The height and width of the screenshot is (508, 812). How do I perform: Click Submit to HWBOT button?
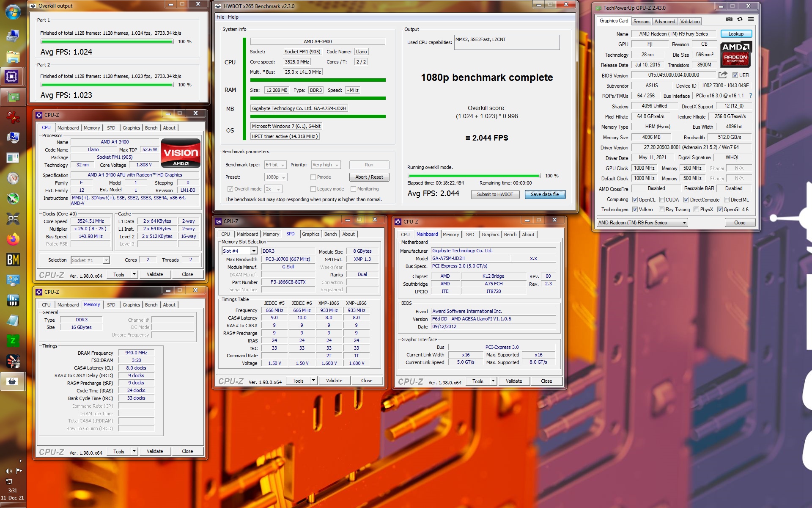pos(495,194)
